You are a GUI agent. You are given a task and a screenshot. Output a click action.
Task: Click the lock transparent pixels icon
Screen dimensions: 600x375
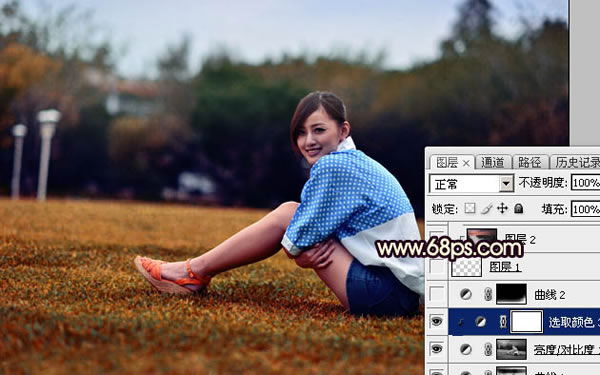coord(470,208)
